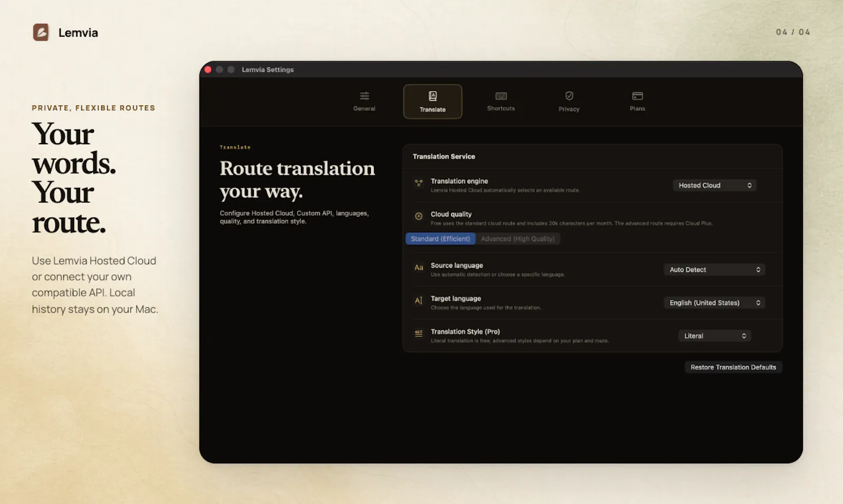Click the 'Route translation your way.' heading
Image resolution: width=843 pixels, height=504 pixels.
[x=297, y=180]
